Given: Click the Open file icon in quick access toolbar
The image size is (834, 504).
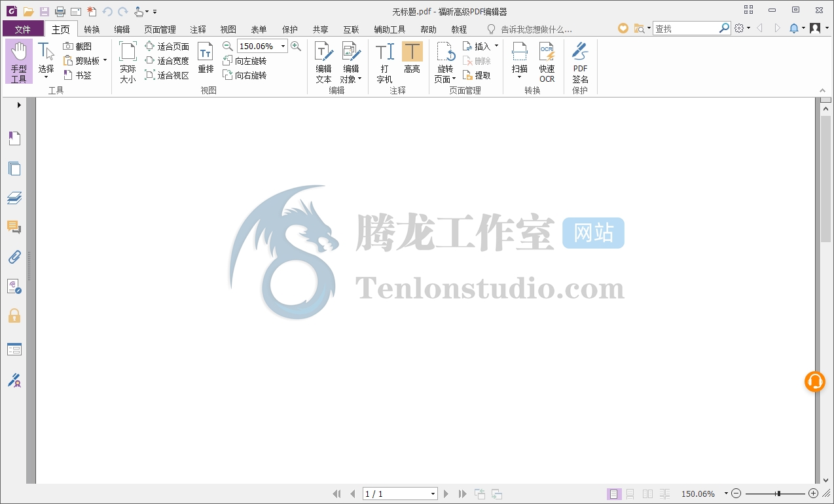Looking at the screenshot, I should pyautogui.click(x=28, y=11).
